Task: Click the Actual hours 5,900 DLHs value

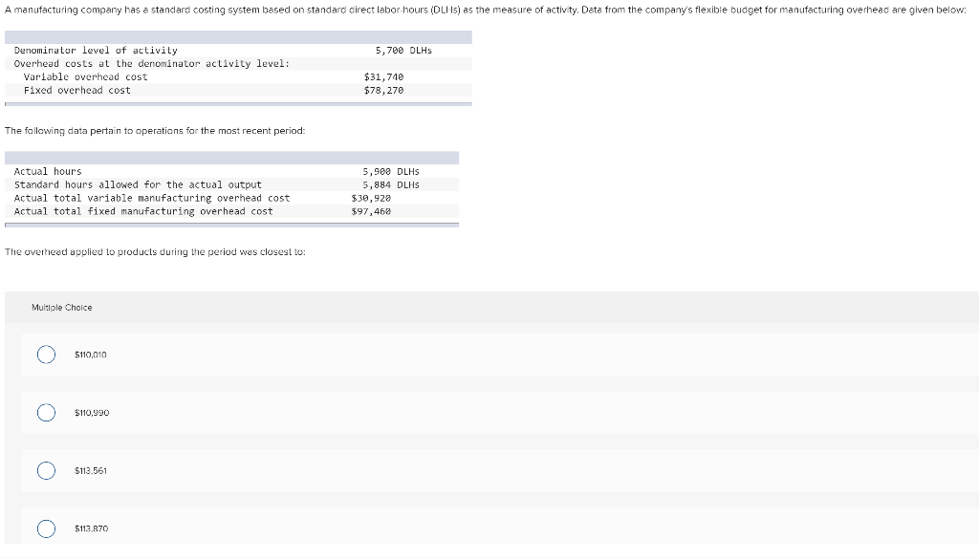Action: pos(391,172)
